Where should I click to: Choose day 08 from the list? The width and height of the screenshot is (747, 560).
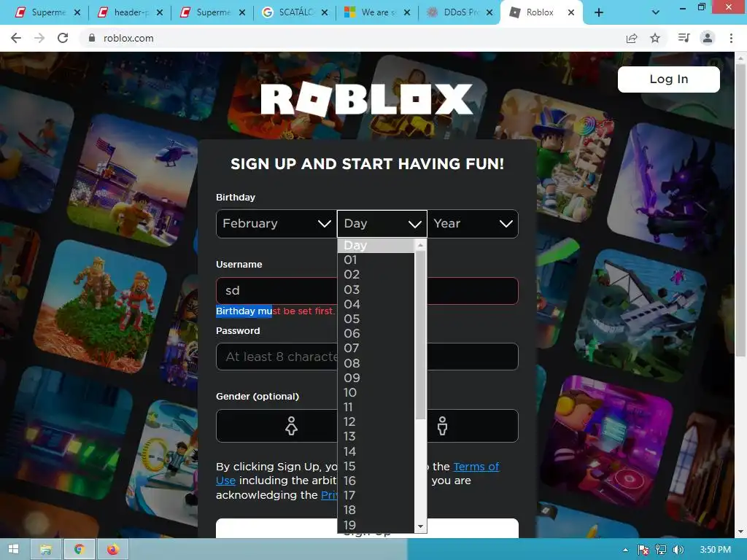(376, 363)
